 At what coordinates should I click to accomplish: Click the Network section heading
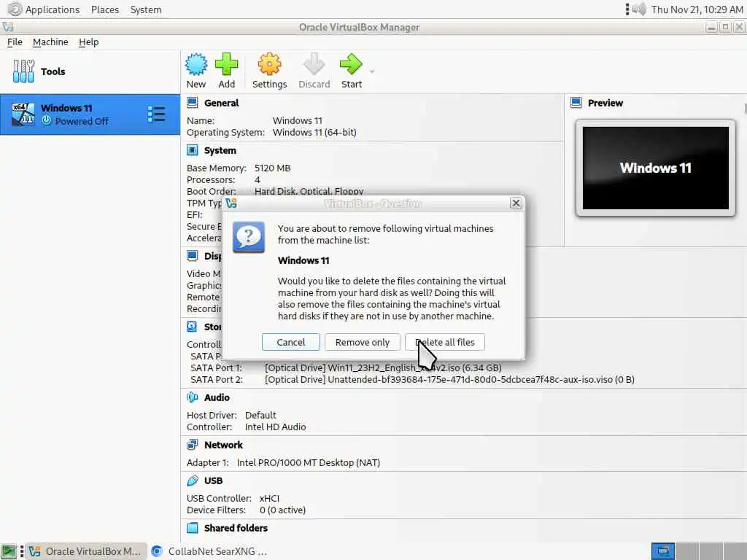(x=223, y=445)
